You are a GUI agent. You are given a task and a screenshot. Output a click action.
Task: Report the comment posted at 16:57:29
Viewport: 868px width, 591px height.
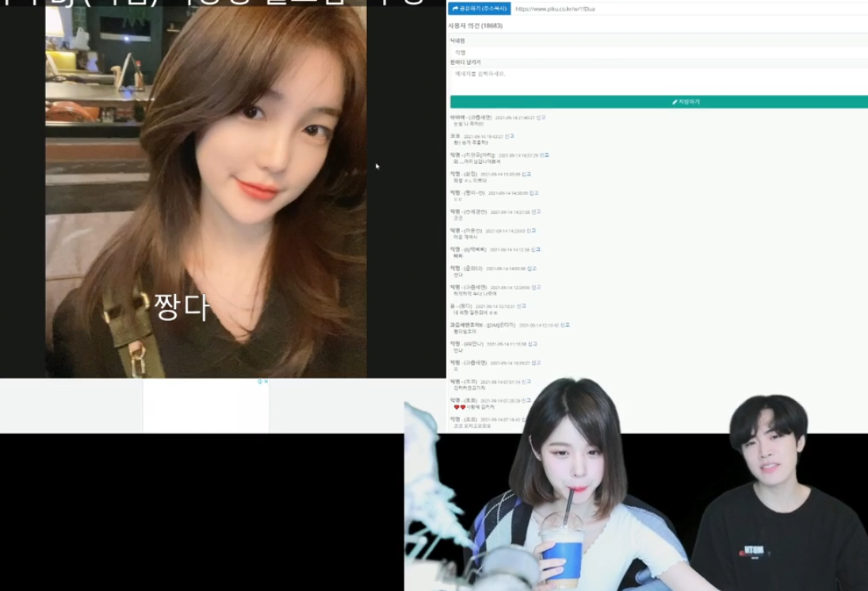coord(544,155)
